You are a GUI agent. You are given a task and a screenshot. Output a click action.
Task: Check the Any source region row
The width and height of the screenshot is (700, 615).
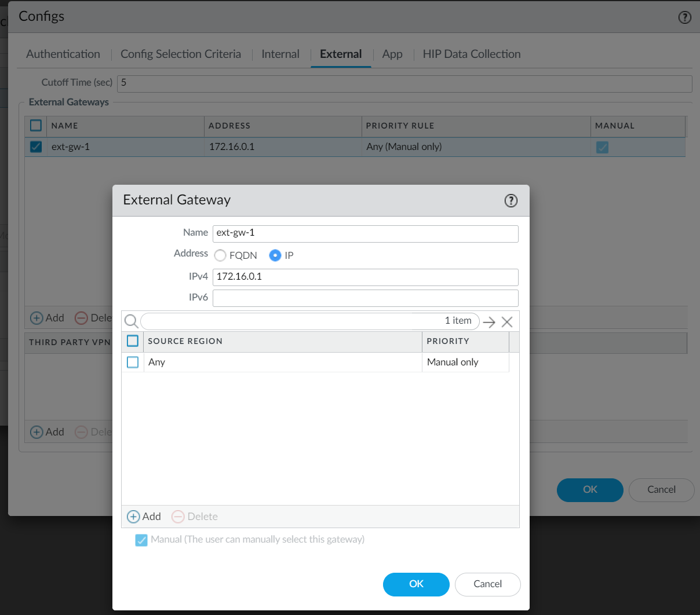[133, 362]
